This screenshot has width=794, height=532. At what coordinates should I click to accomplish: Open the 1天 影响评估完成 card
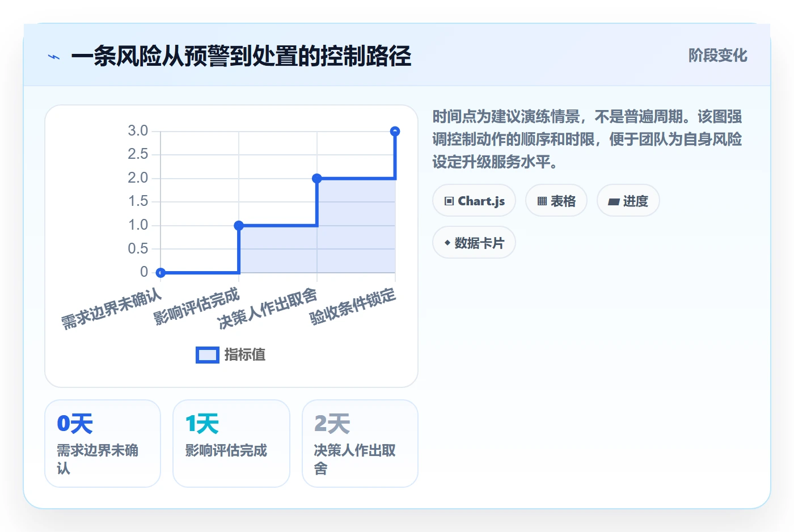click(231, 444)
